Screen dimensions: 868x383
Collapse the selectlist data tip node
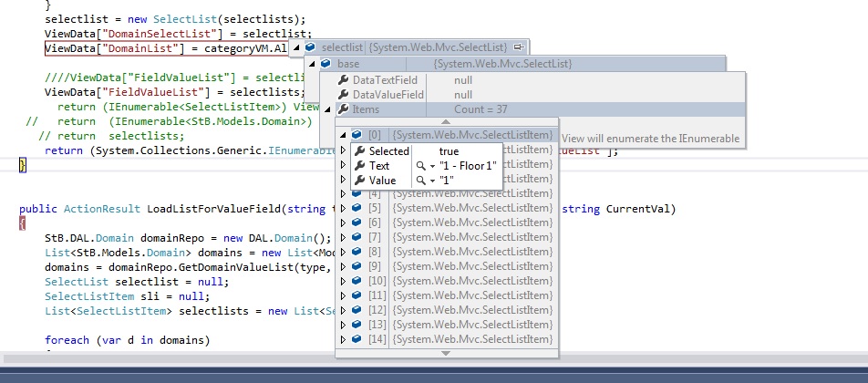coord(296,47)
